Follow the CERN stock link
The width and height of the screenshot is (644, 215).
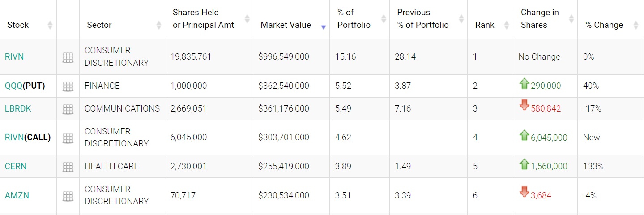coord(16,167)
